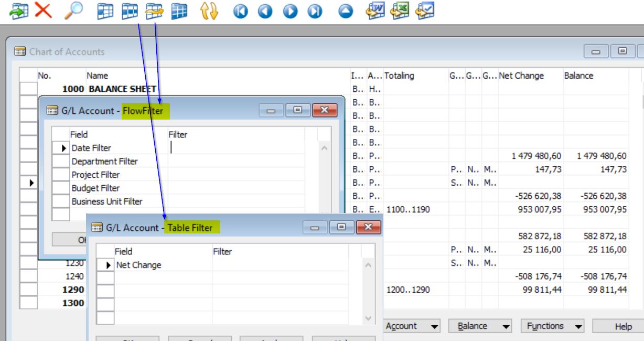The height and width of the screenshot is (341, 644).
Task: Open the Functions menu button
Action: click(552, 326)
